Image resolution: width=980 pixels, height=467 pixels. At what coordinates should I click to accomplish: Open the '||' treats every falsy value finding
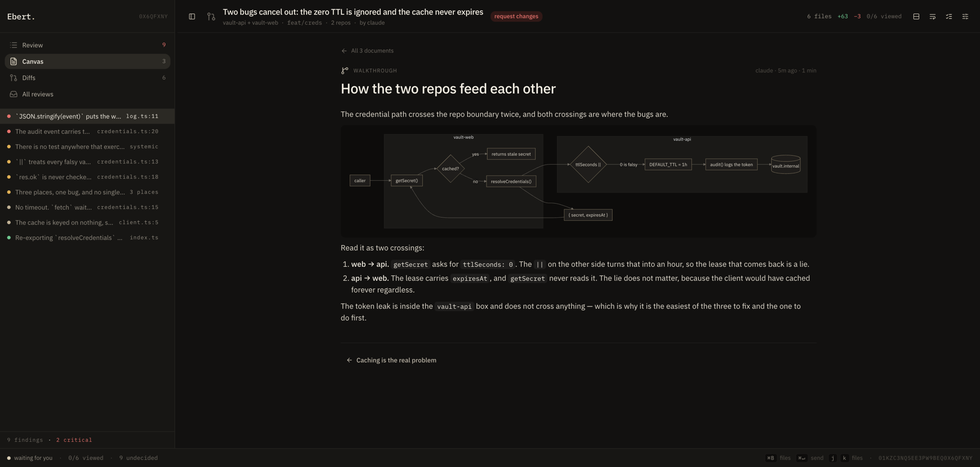pos(87,162)
